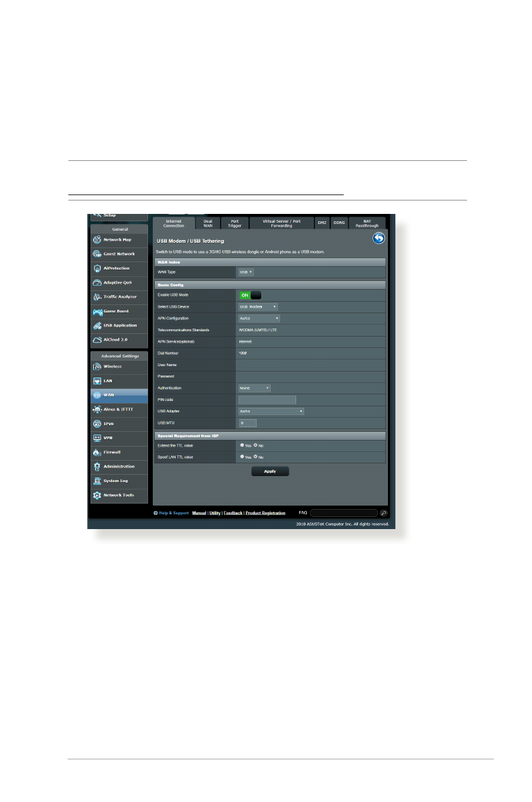Open the WAN Type dropdown

[246, 272]
